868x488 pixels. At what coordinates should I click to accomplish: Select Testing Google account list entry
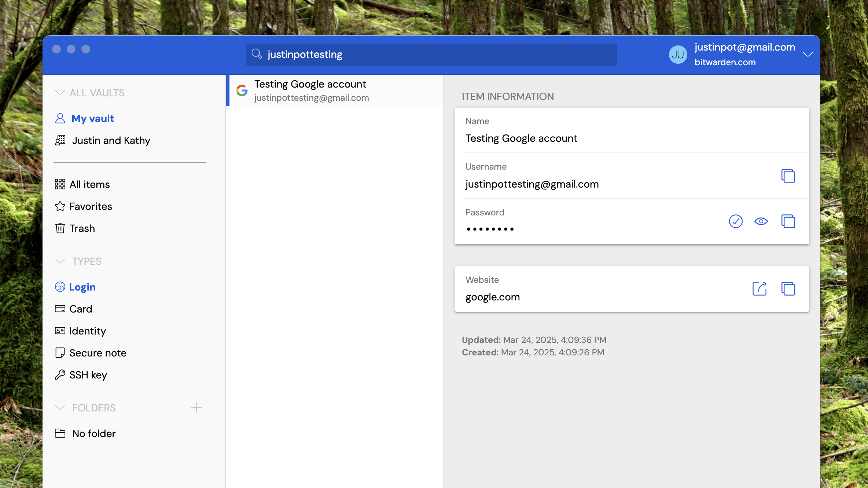334,90
